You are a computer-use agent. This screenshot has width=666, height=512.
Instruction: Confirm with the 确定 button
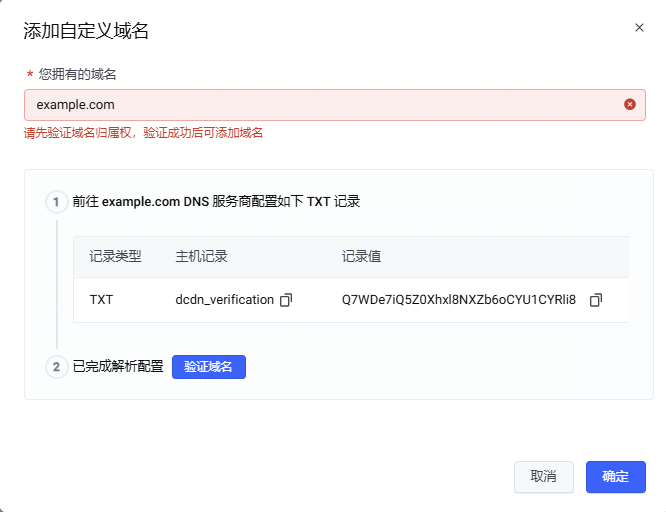click(615, 477)
